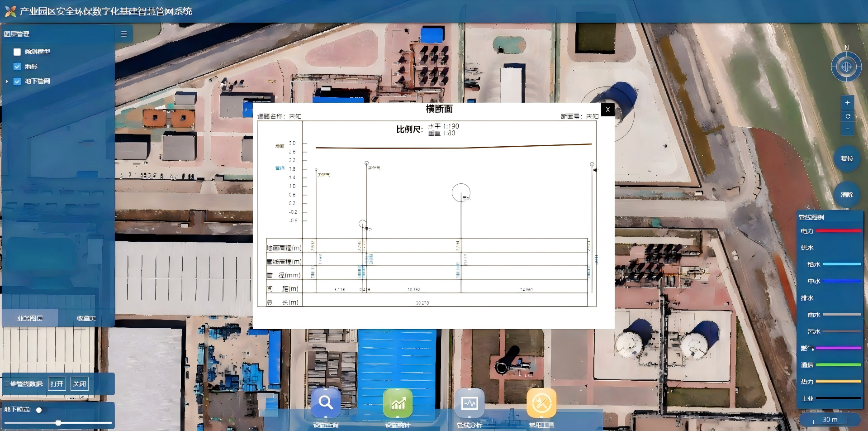Click 打开 for 二维管线数据
868x431 pixels.
click(57, 384)
